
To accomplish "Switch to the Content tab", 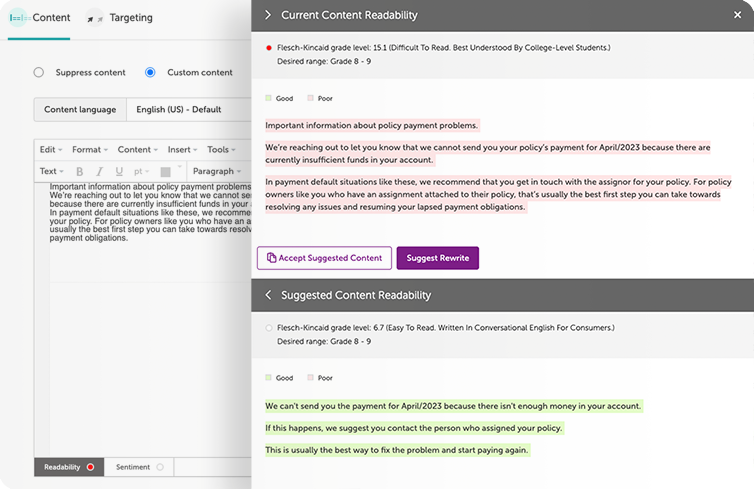I will coord(39,18).
